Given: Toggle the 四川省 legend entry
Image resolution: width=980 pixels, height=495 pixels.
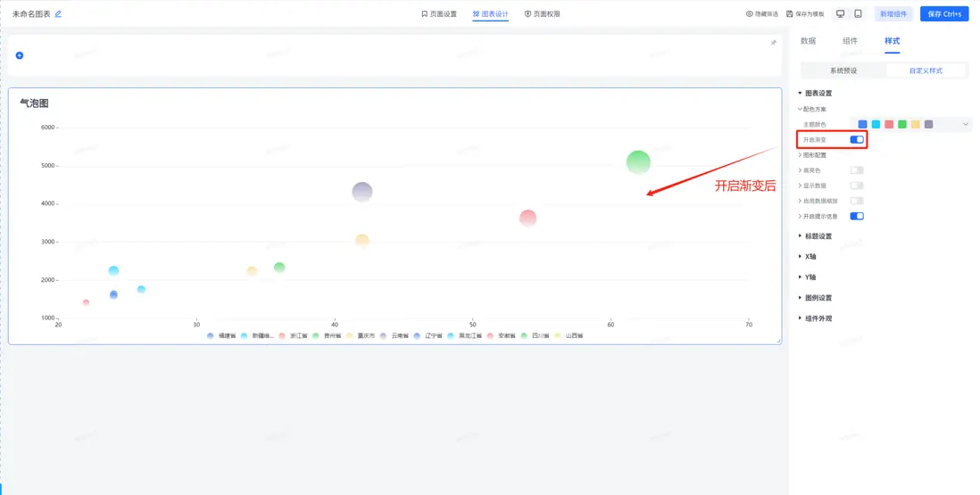Looking at the screenshot, I should (535, 336).
